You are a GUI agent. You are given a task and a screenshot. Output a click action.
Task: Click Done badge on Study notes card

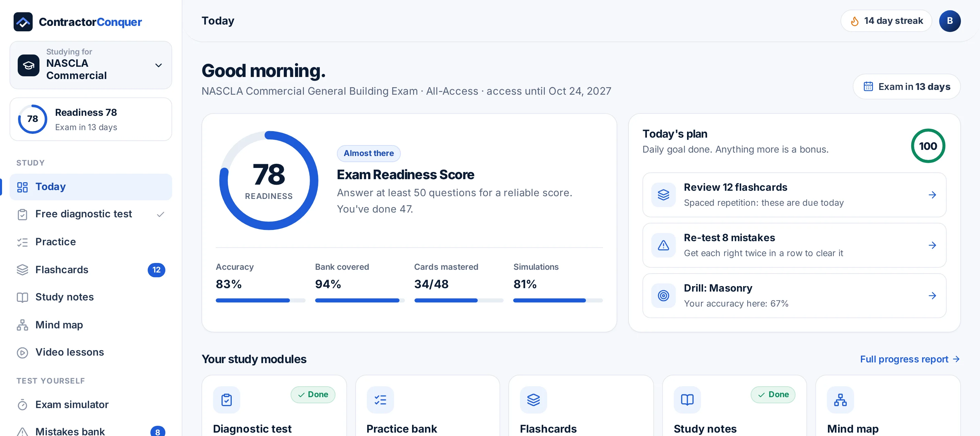coord(773,394)
